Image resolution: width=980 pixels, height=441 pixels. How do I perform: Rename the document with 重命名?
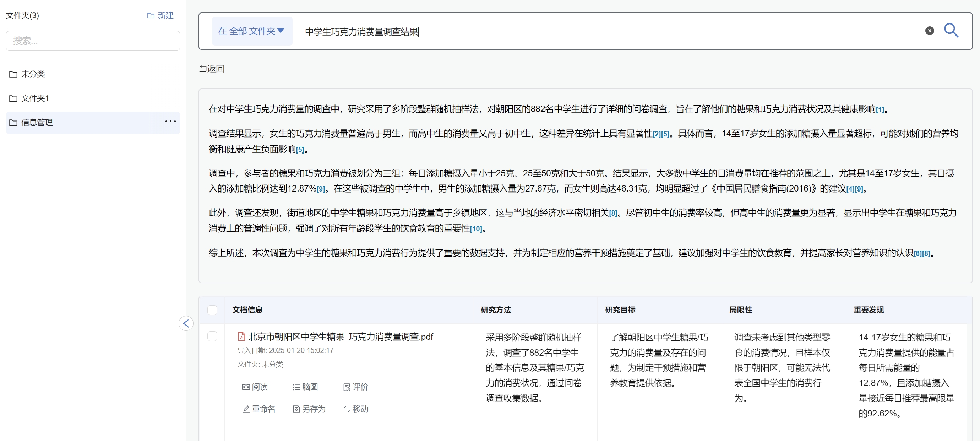258,409
